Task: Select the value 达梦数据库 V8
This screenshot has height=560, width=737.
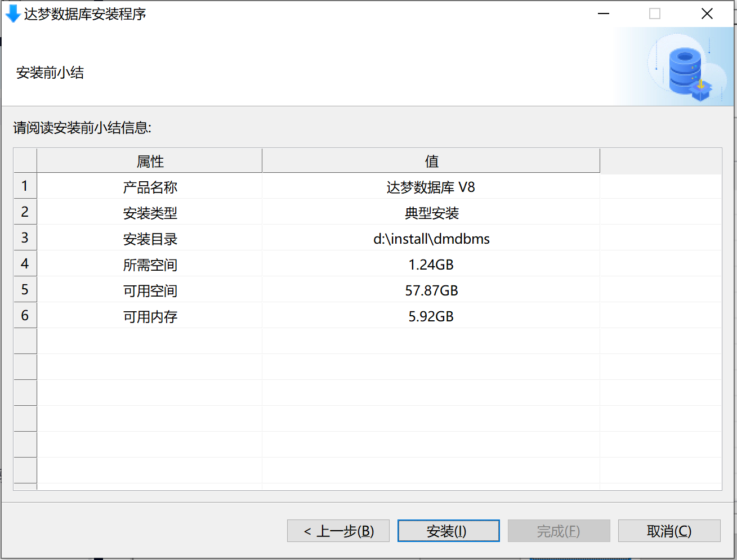Action: pyautogui.click(x=431, y=186)
